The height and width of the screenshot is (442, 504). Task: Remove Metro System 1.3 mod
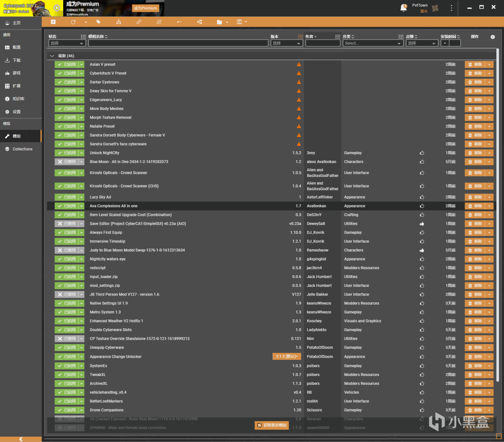(x=475, y=312)
